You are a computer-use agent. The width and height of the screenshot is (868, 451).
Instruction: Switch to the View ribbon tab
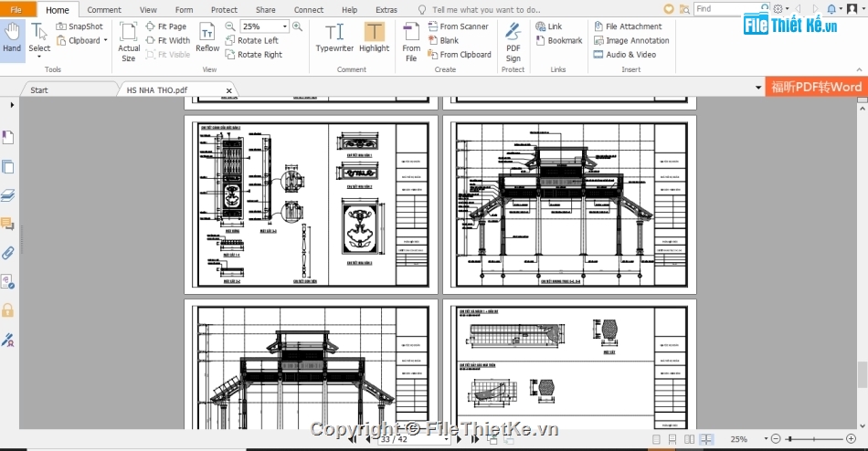pos(148,9)
